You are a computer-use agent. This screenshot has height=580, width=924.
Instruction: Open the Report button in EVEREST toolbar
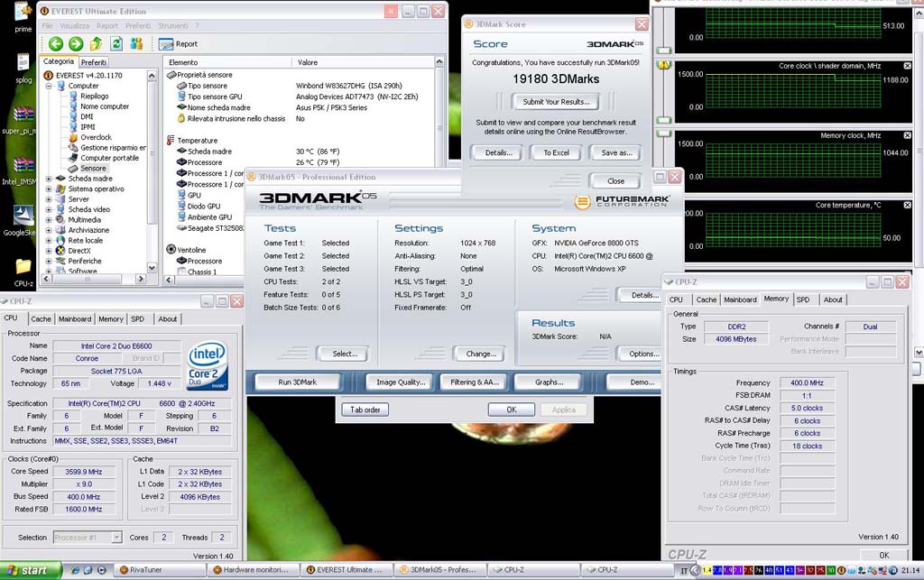pos(178,43)
